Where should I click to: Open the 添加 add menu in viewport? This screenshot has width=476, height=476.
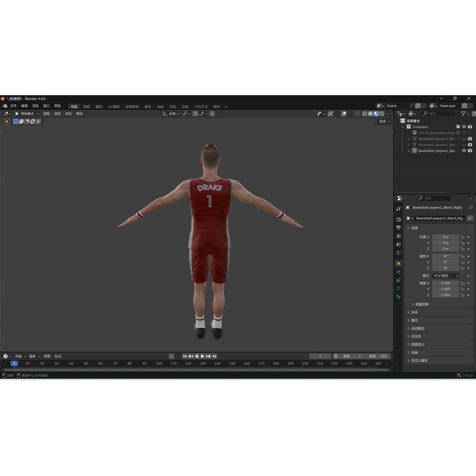tap(68, 114)
